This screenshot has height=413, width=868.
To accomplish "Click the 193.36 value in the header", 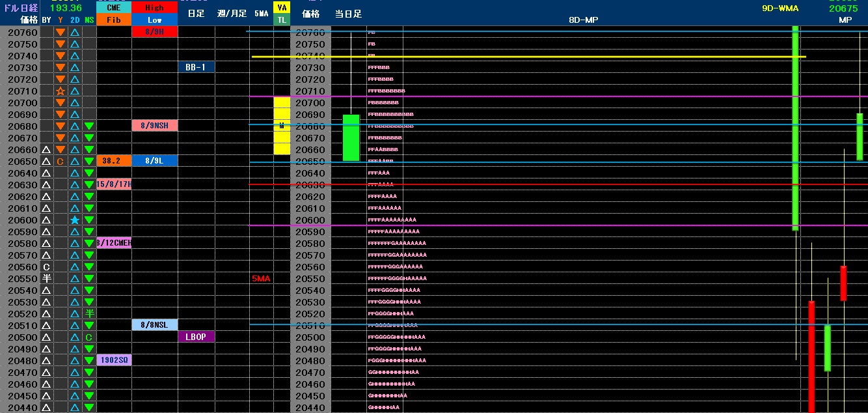I will pyautogui.click(x=66, y=8).
